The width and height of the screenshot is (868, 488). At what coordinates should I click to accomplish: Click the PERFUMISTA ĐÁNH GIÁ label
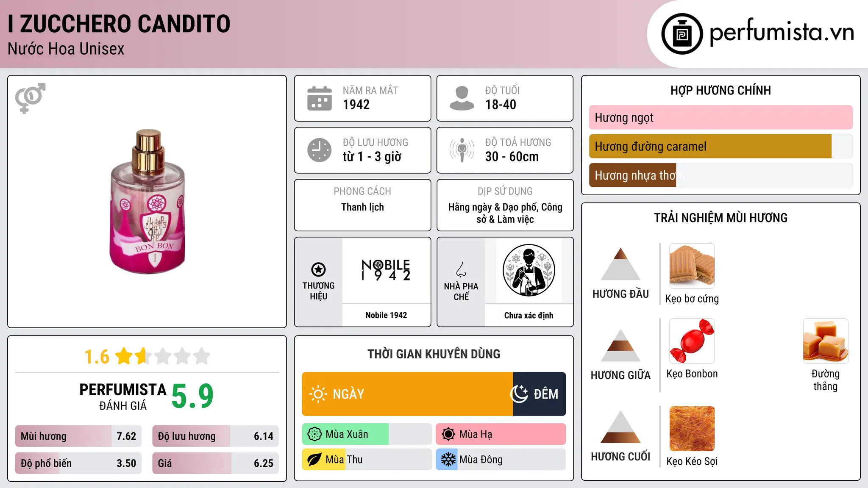click(123, 396)
